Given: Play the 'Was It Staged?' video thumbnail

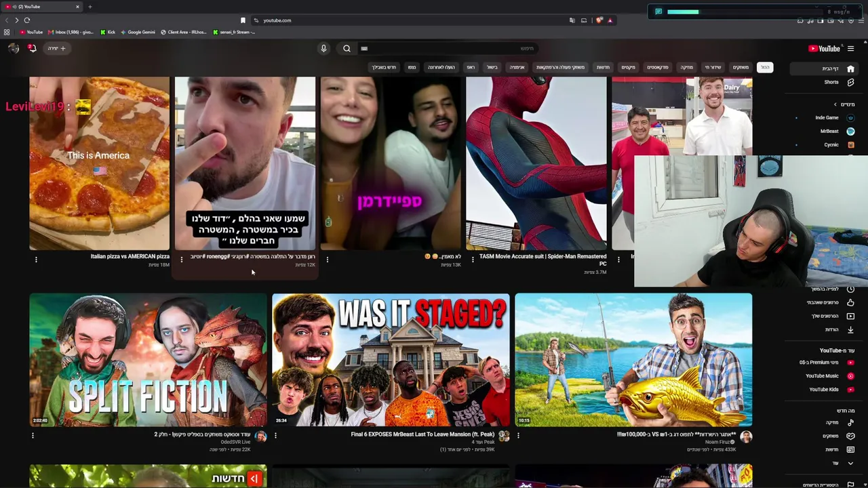Looking at the screenshot, I should pyautogui.click(x=391, y=360).
